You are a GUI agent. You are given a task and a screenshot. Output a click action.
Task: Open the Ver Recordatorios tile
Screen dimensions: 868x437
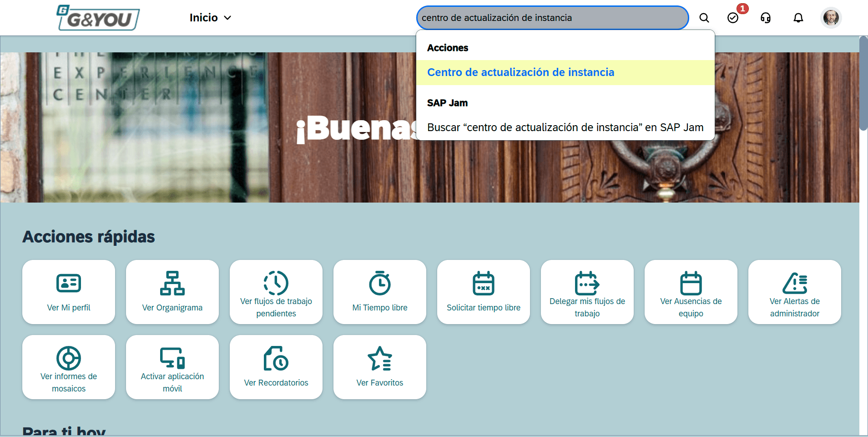tap(276, 367)
